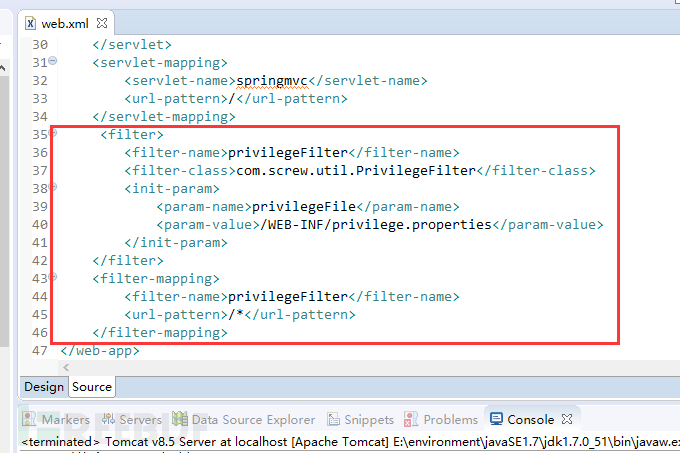Screen dimensions: 680x453
Task: Click the Data Source Explorer icon
Action: (x=180, y=419)
